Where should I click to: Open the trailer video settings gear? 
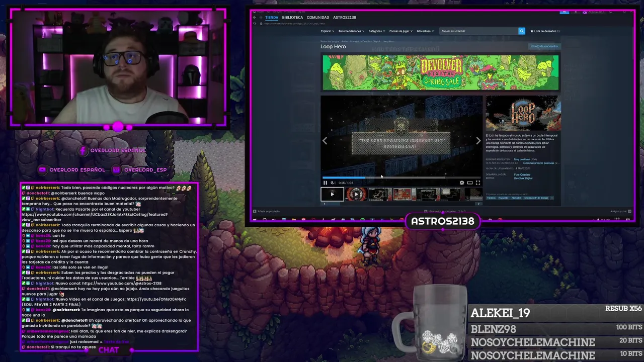[462, 183]
